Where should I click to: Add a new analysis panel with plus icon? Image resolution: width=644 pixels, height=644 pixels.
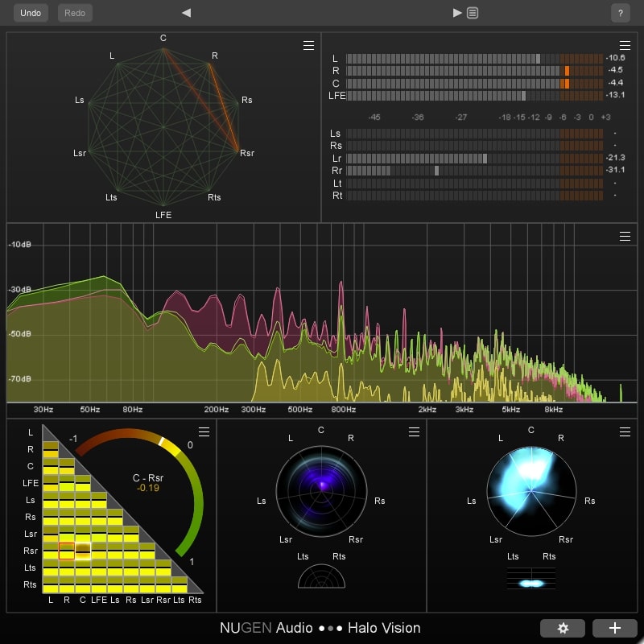[613, 628]
